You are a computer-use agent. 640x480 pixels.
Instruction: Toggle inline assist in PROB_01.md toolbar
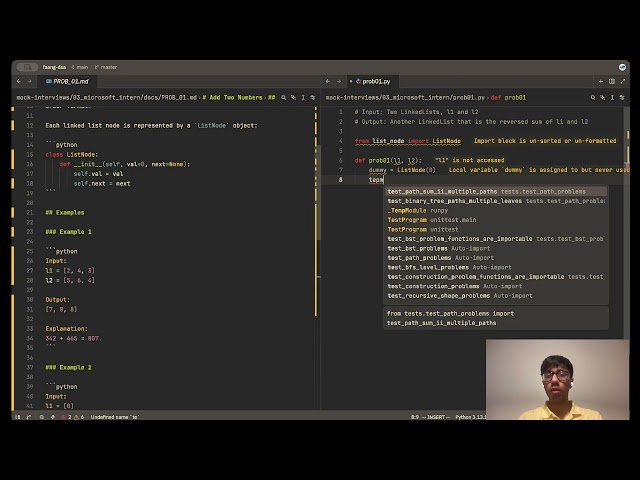pyautogui.click(x=293, y=98)
